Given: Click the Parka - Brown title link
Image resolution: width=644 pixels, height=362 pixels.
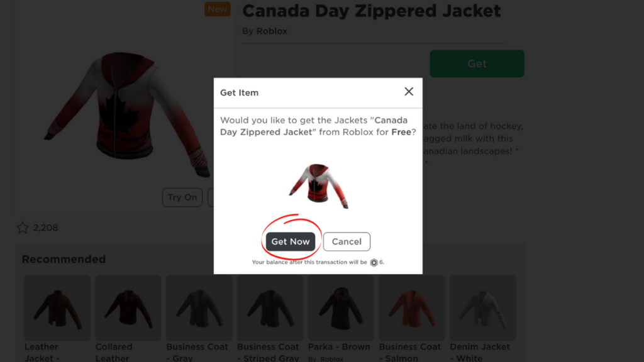Looking at the screenshot, I should (339, 347).
